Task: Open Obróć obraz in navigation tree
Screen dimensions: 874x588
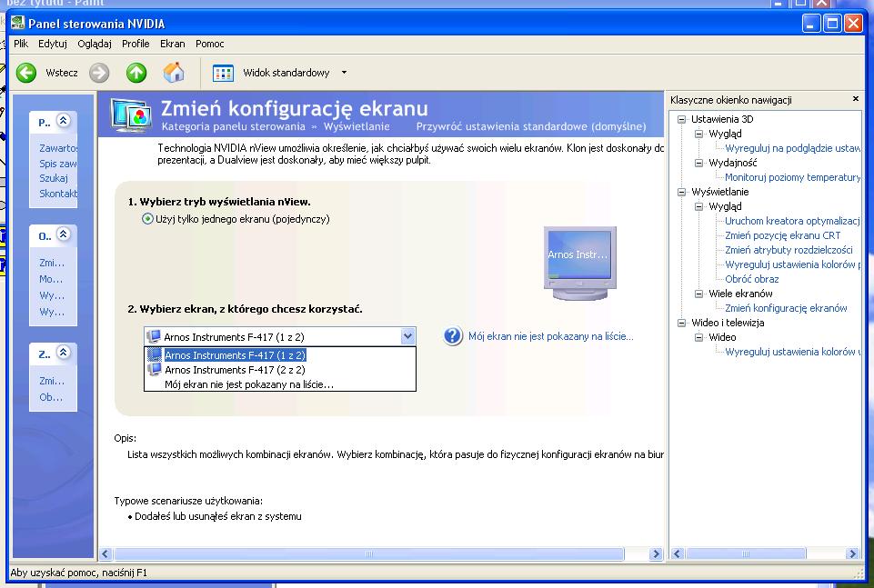Action: coord(751,279)
